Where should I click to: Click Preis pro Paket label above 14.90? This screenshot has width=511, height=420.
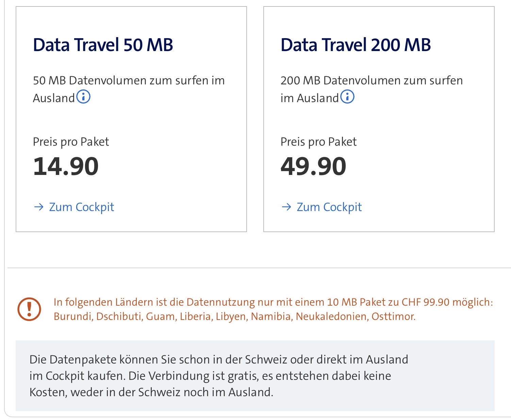[71, 142]
